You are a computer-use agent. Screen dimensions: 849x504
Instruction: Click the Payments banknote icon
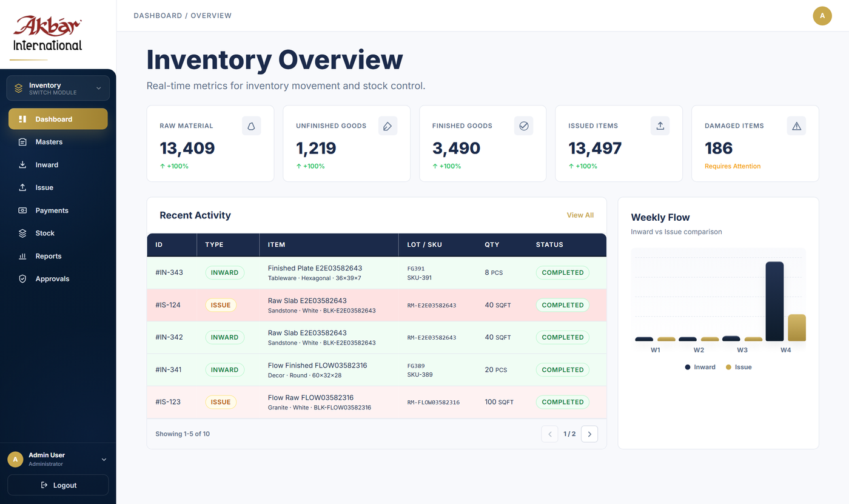(x=22, y=210)
